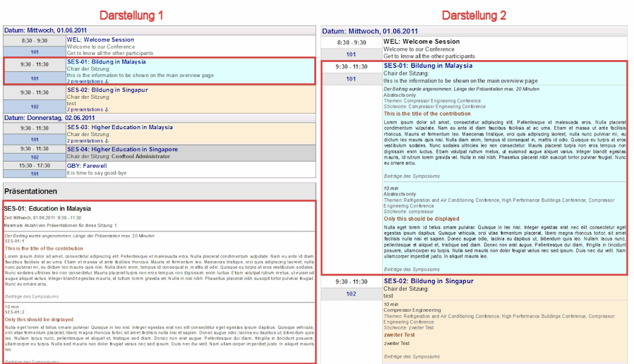This screenshot has height=364, width=634.
Task: Click room 101 of Welcome Session in Darstellung 2
Action: coord(351,54)
